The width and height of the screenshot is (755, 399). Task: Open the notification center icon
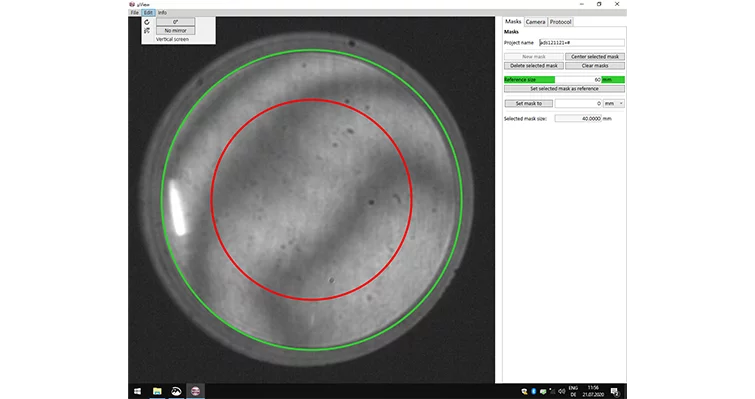point(615,391)
